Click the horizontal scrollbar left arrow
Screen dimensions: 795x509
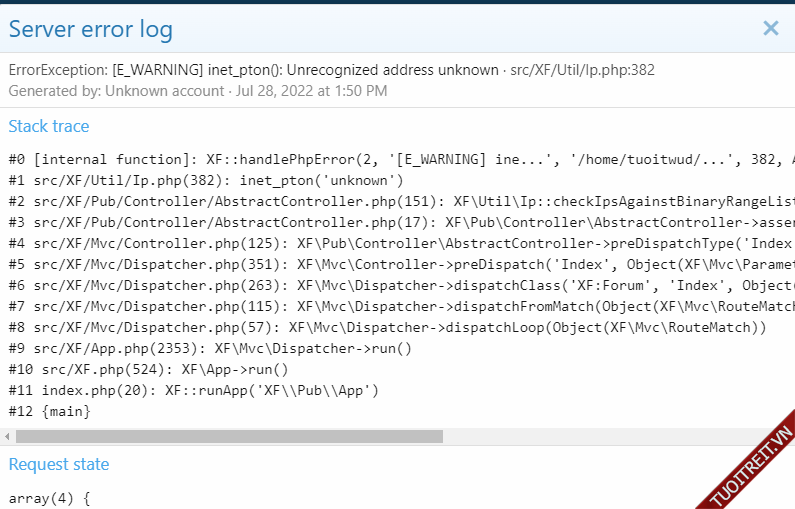click(x=9, y=437)
